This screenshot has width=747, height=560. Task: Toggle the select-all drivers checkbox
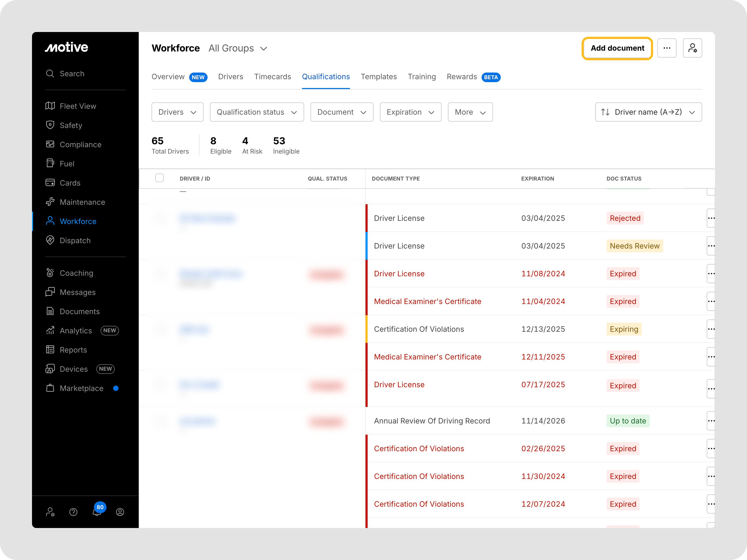pos(159,178)
